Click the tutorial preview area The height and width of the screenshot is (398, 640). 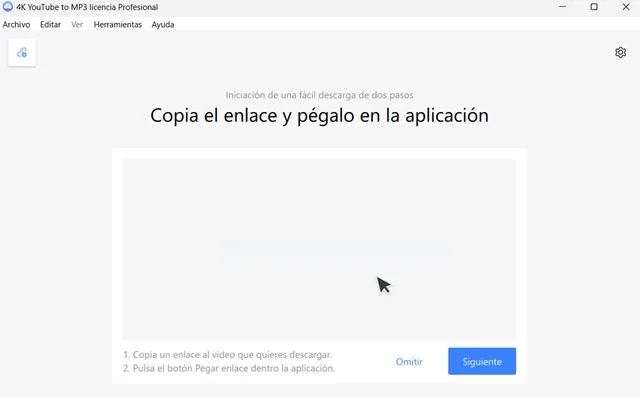click(x=319, y=249)
